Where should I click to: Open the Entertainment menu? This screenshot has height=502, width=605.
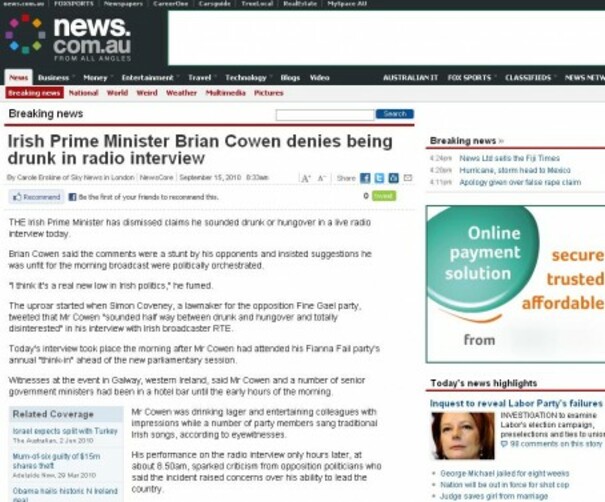click(150, 78)
